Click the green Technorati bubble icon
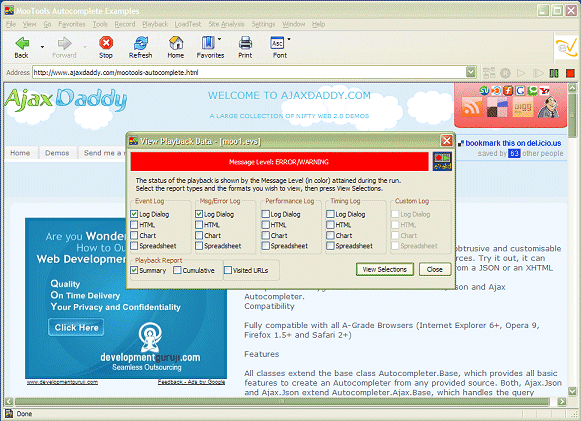581x421 pixels. [x=532, y=90]
